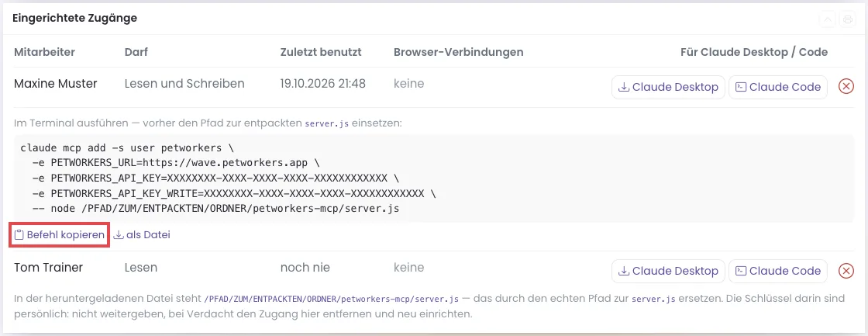Open Claude Code command for Tom Trainer
868x336 pixels.
coord(778,271)
